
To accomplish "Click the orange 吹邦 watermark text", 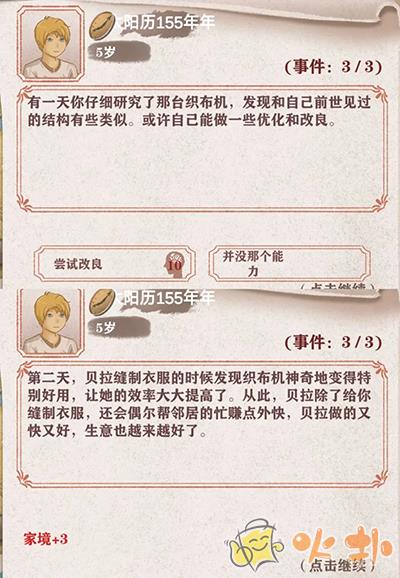I will click(x=342, y=543).
